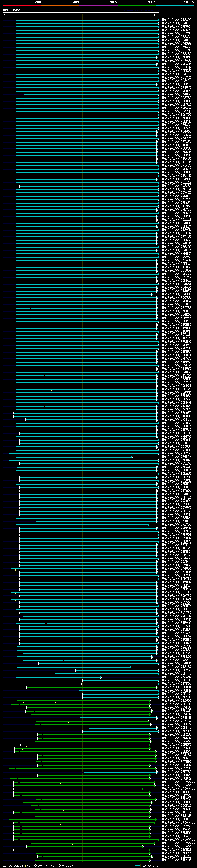Open hit UniRef100_B5A7Q8
197x868 pixels.
coord(176,111)
